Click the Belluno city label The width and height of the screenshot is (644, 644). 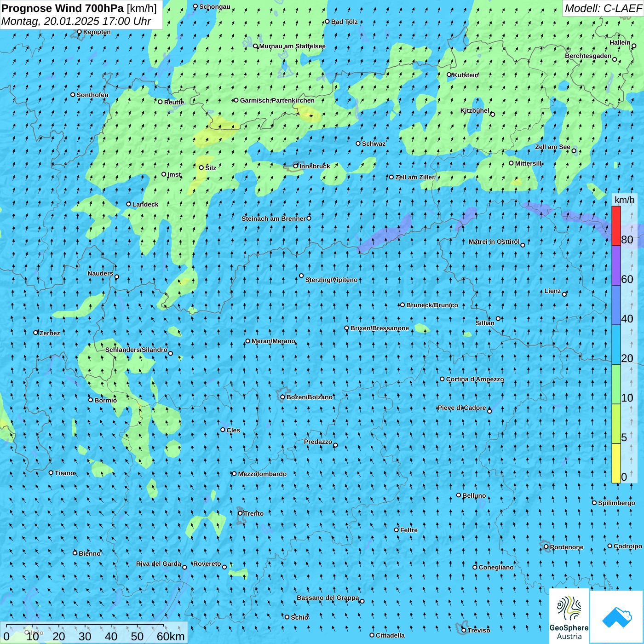(x=474, y=495)
